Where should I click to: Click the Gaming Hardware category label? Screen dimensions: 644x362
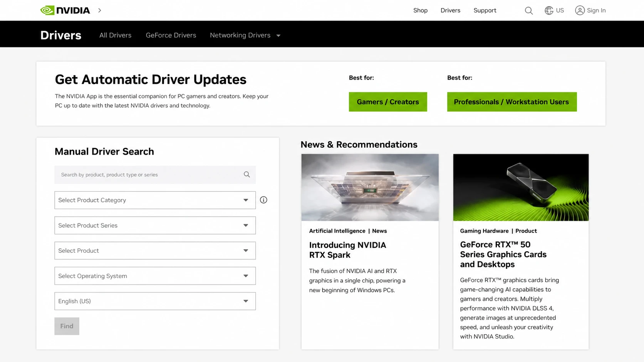click(484, 231)
